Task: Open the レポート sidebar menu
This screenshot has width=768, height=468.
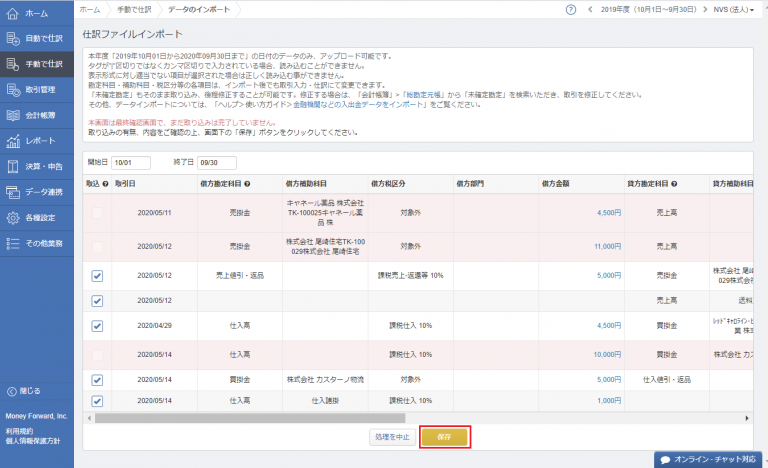Action: click(37, 141)
